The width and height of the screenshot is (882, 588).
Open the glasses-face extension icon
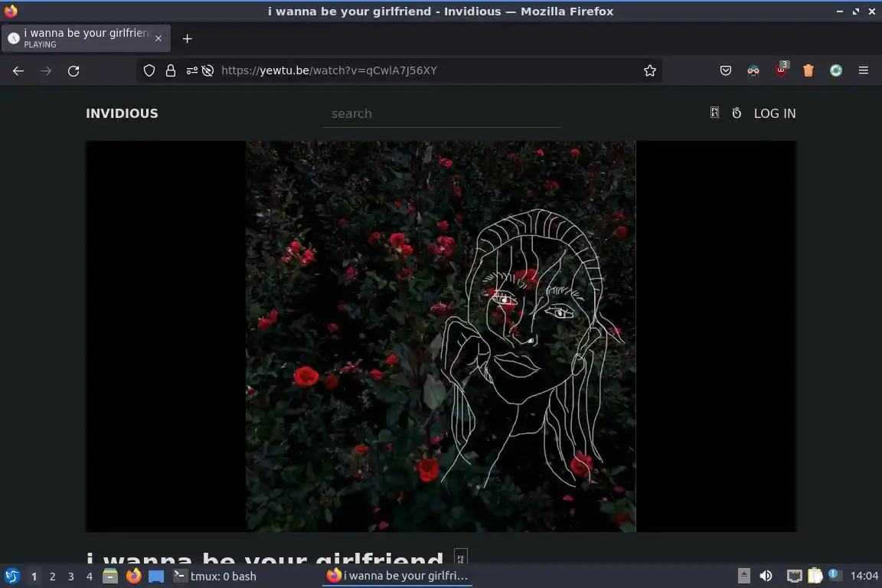(753, 70)
